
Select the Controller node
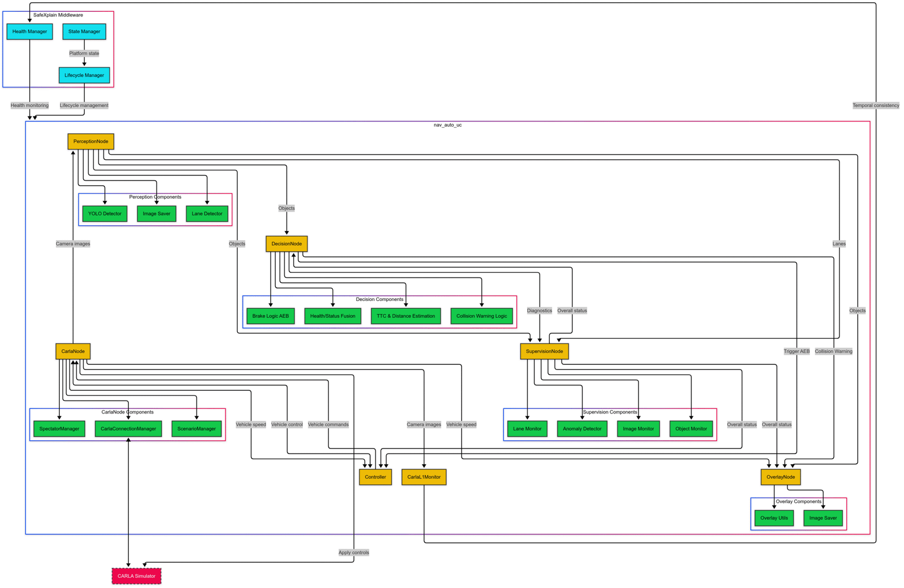(x=375, y=477)
